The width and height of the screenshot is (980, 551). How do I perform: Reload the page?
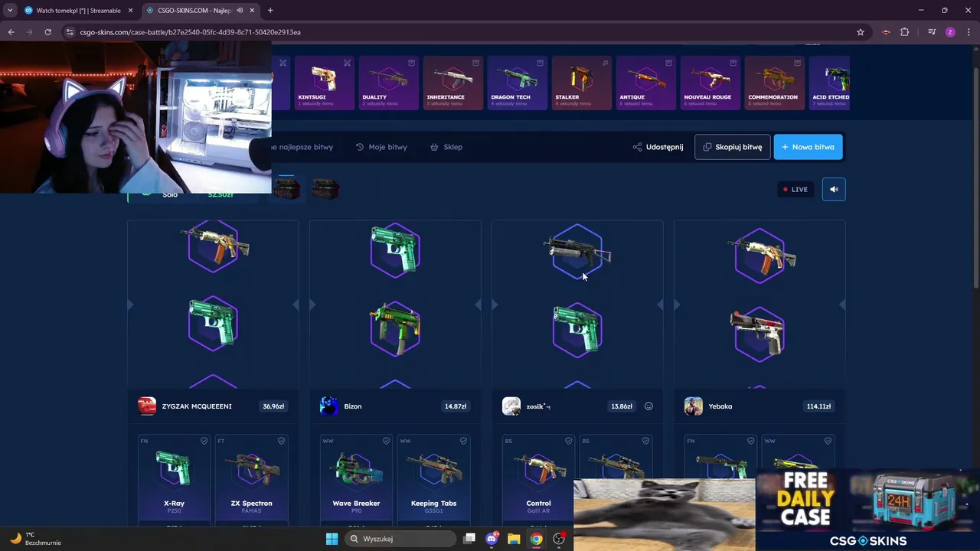point(47,32)
